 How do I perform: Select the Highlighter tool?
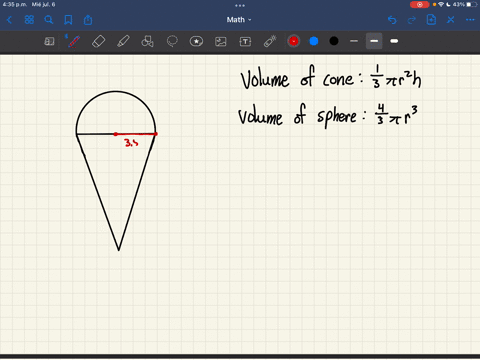pos(123,41)
